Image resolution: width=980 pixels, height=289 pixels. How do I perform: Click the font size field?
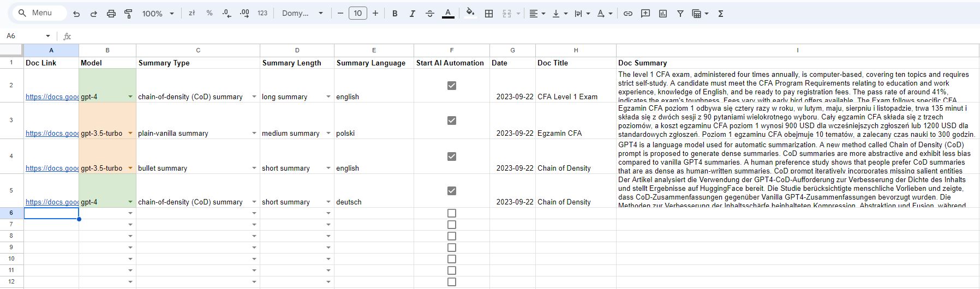tap(358, 14)
